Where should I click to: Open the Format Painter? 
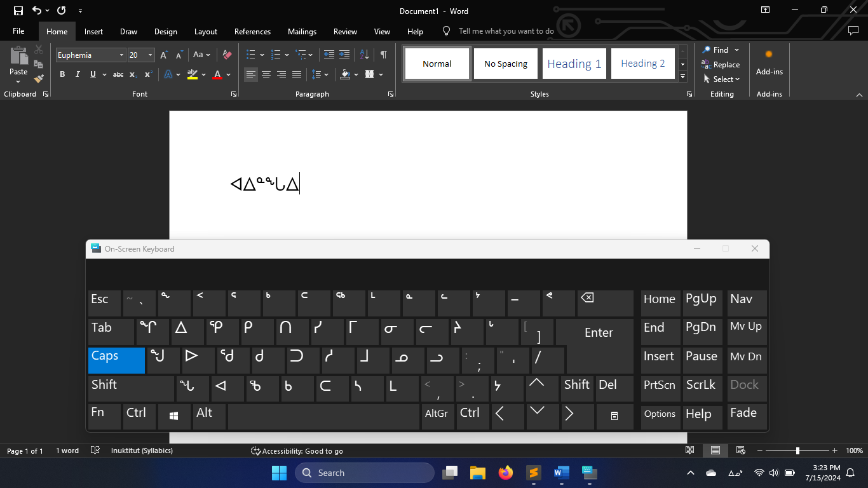click(x=38, y=78)
